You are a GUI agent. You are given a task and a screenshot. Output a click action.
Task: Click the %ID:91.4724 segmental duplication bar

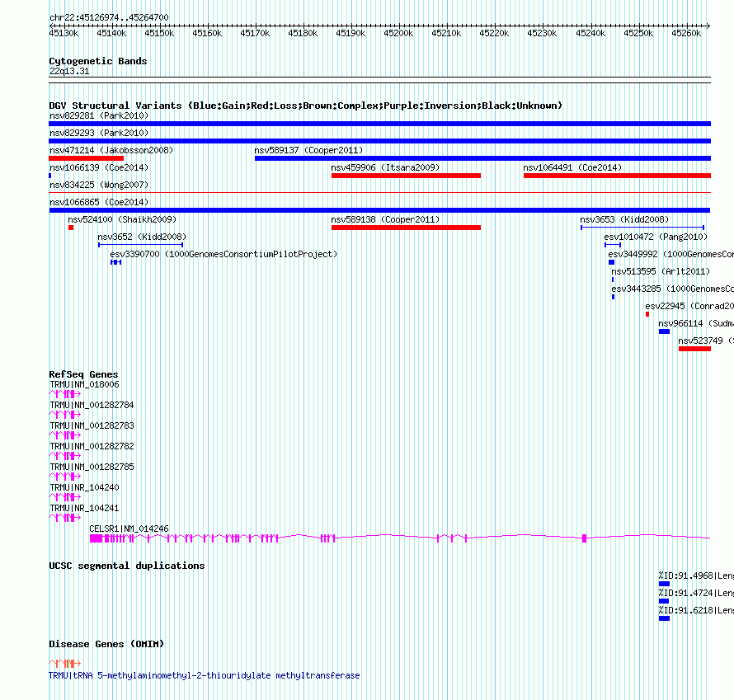[664, 601]
